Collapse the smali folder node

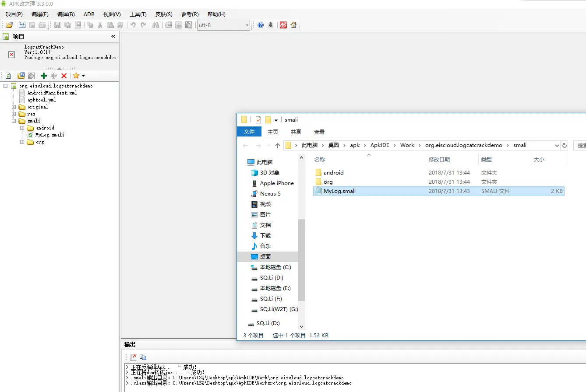tap(14, 121)
